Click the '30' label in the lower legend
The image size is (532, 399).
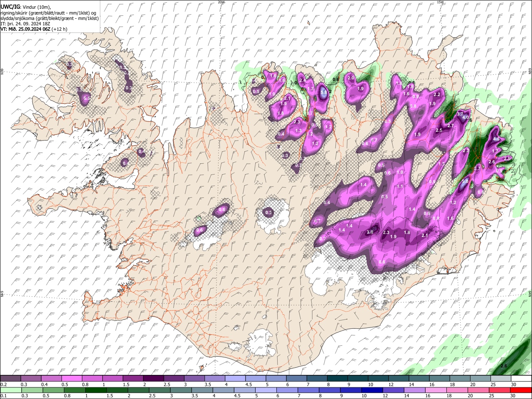[514, 396]
